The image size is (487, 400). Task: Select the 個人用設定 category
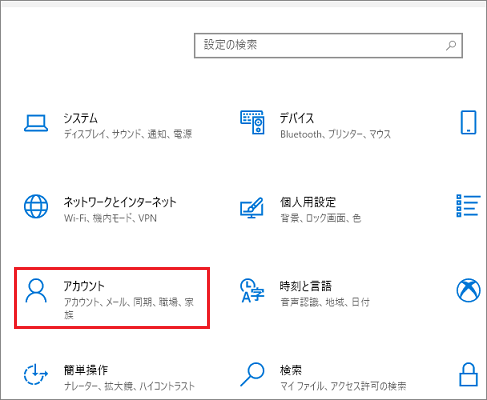307,202
